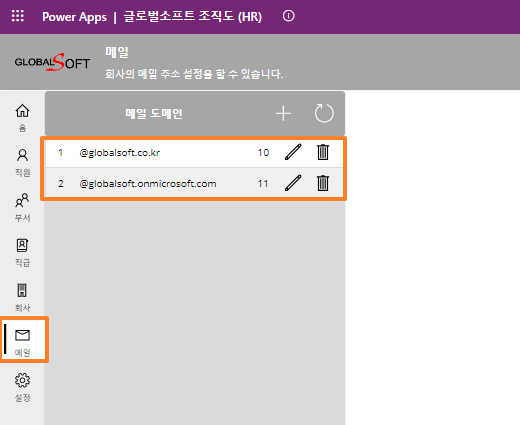Open 직급 page in sidebar
The width and height of the screenshot is (520, 425).
[x=22, y=252]
